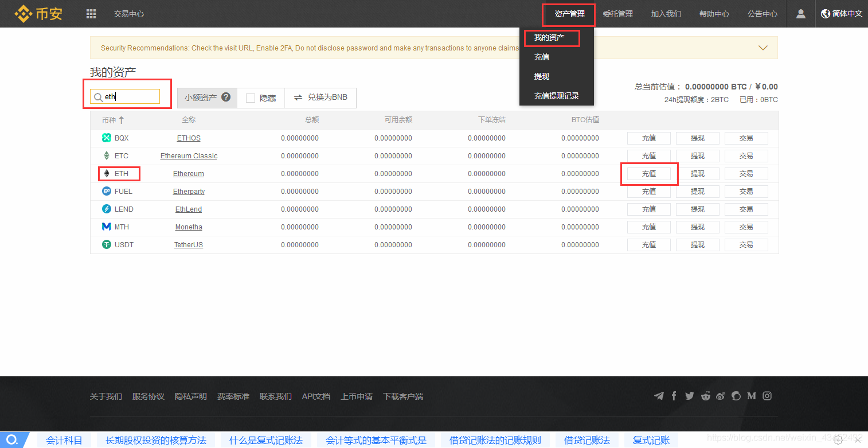Viewport: 868px width, 448px height.
Task: Open the 费率标准 footer link
Action: click(233, 396)
